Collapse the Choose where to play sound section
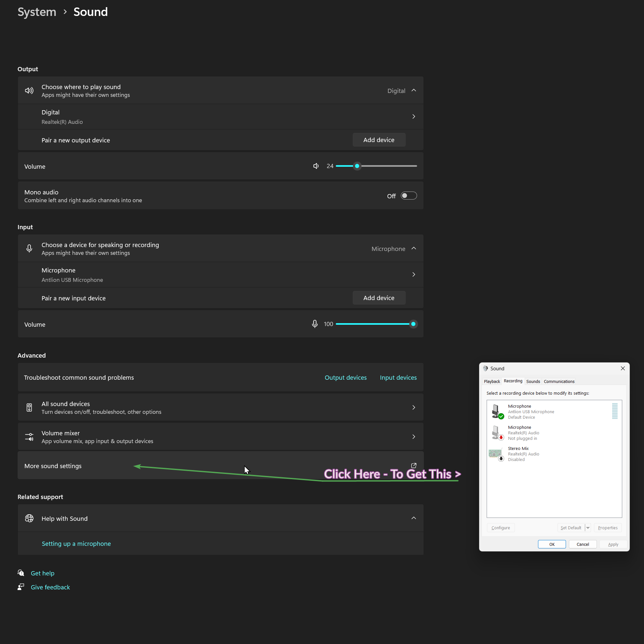The width and height of the screenshot is (644, 644). click(x=414, y=90)
